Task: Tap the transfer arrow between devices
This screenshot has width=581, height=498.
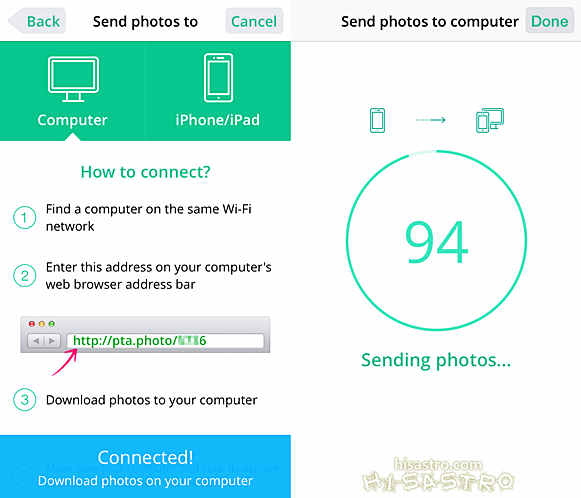Action: coord(430,120)
